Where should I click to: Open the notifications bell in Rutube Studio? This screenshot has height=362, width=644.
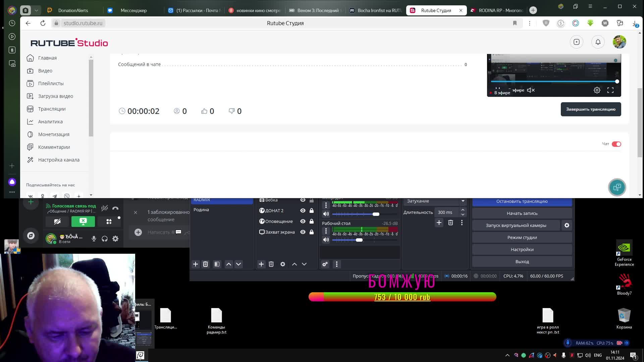pos(598,42)
